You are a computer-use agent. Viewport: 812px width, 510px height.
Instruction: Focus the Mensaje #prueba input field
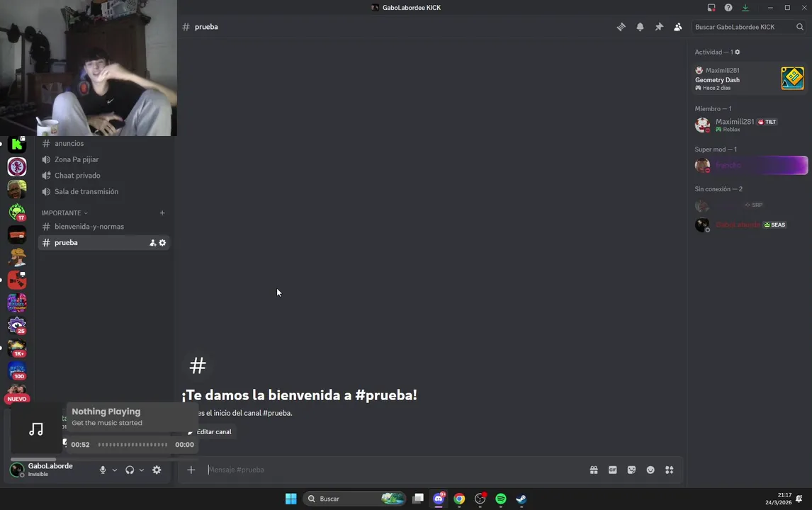[393, 470]
